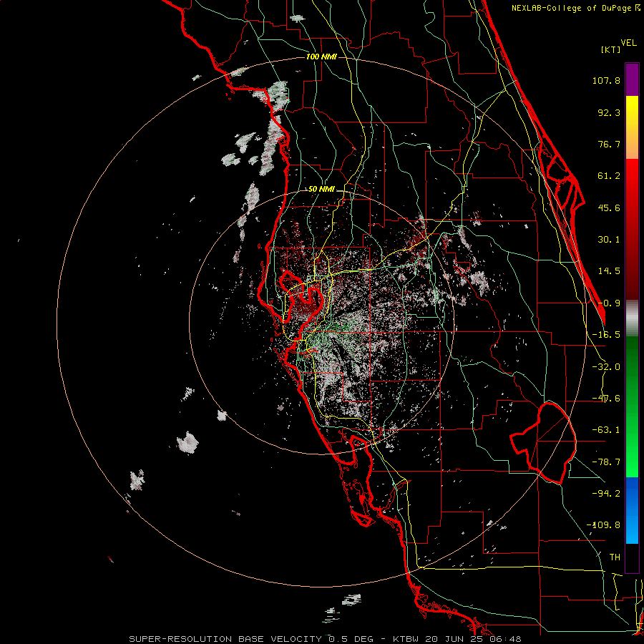644x644 pixels.
Task: Select the 30.1 legend value
Action: coord(609,240)
